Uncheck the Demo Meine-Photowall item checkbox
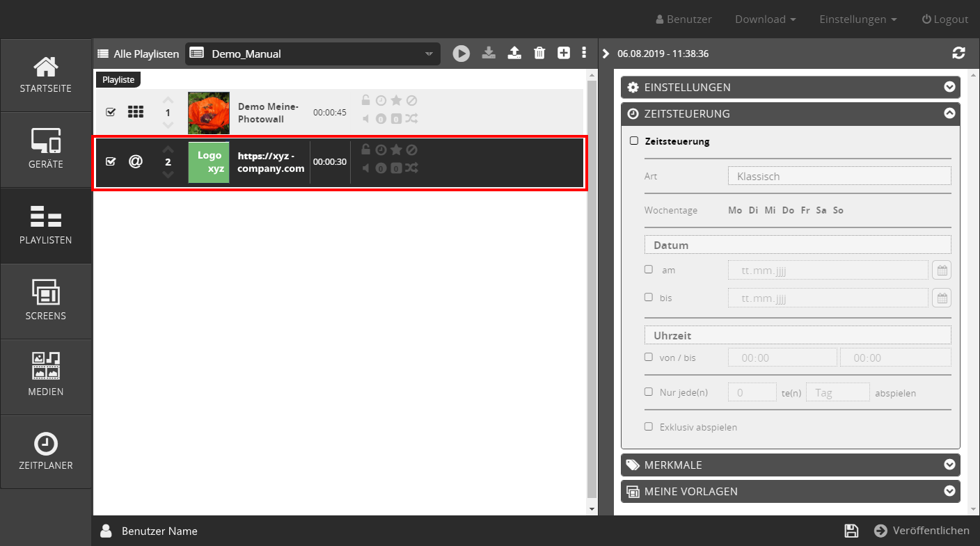980x546 pixels. click(x=111, y=112)
